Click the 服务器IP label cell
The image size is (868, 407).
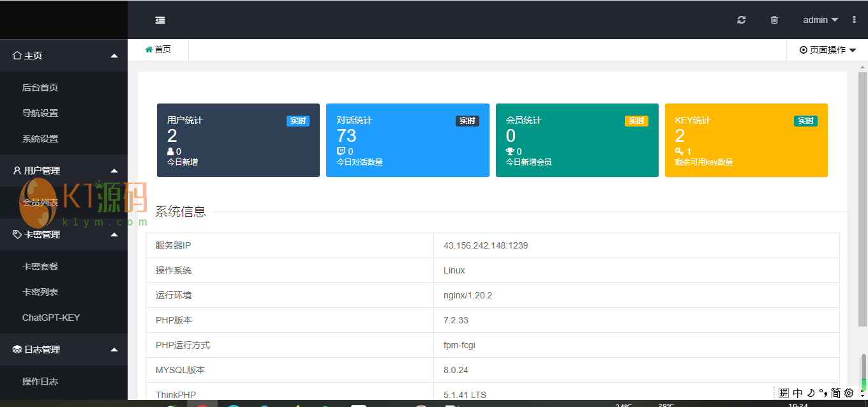click(290, 245)
